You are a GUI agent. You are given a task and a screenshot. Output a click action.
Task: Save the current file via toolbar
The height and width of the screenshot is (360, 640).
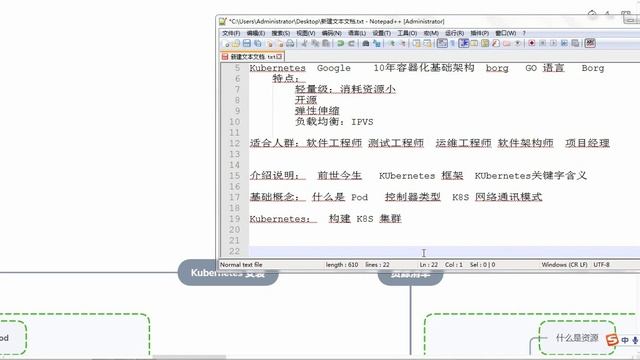(x=247, y=43)
